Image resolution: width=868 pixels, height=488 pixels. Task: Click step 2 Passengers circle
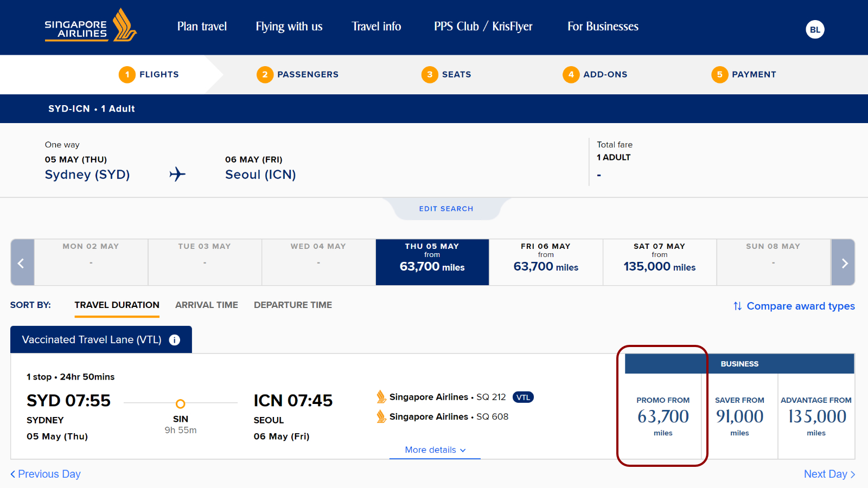(x=265, y=74)
